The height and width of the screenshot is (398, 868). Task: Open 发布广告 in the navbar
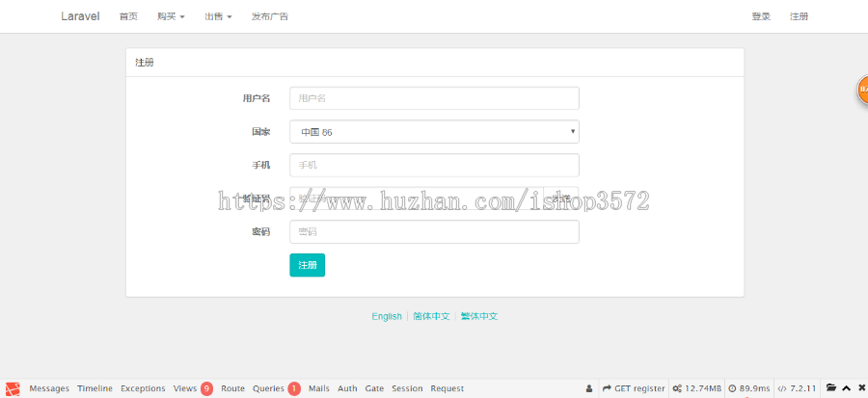(x=270, y=16)
